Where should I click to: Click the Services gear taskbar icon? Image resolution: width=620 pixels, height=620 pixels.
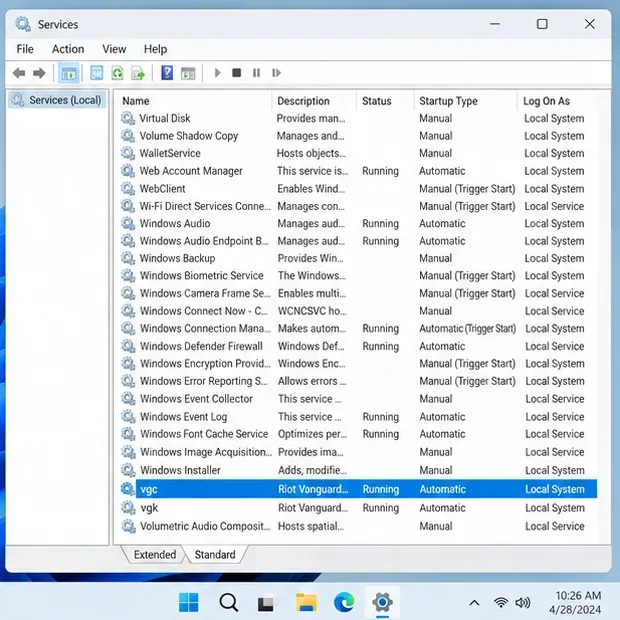pyautogui.click(x=382, y=603)
